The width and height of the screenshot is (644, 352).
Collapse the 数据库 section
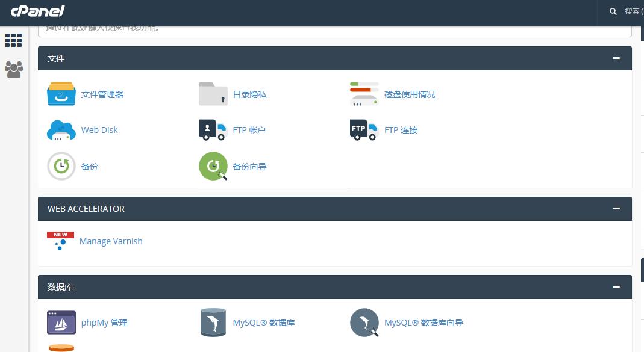(616, 287)
